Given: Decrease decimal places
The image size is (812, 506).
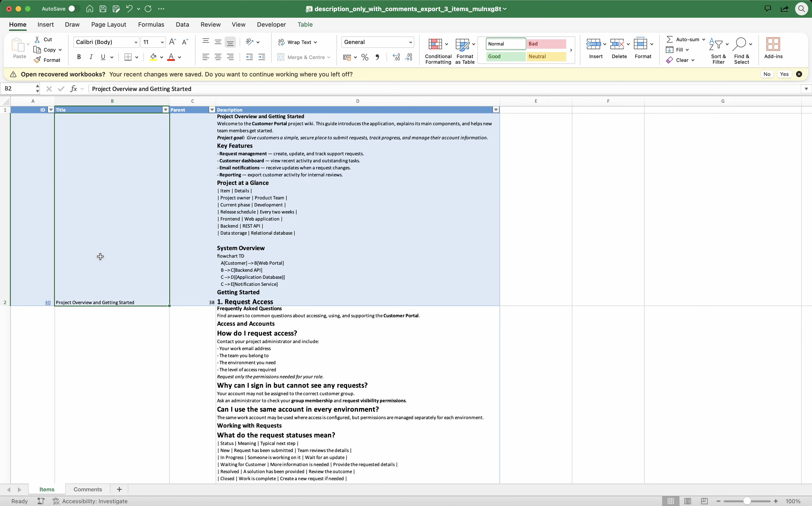Looking at the screenshot, I should click(x=409, y=57).
